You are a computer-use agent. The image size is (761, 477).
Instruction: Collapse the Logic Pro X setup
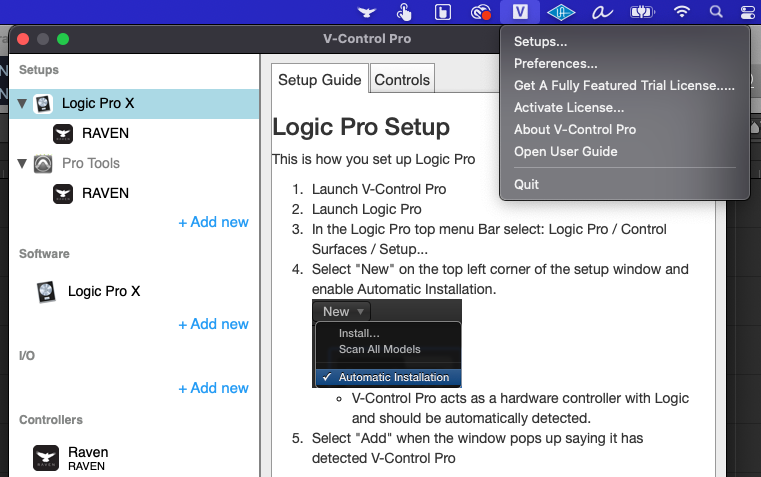22,103
